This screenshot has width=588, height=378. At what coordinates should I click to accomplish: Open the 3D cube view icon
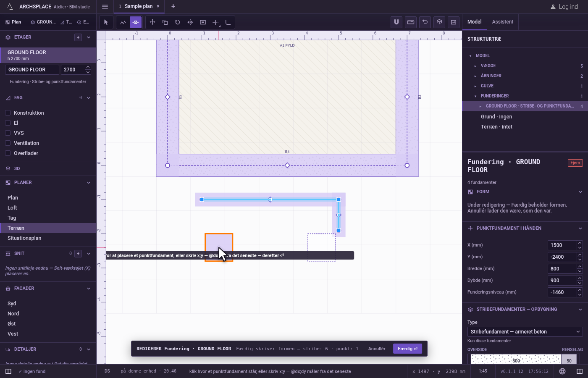[439, 22]
